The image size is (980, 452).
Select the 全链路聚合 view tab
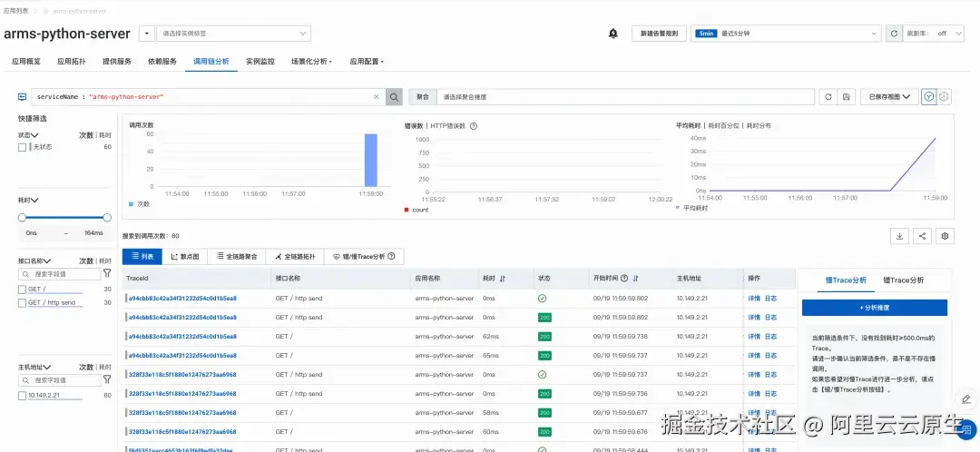click(236, 256)
